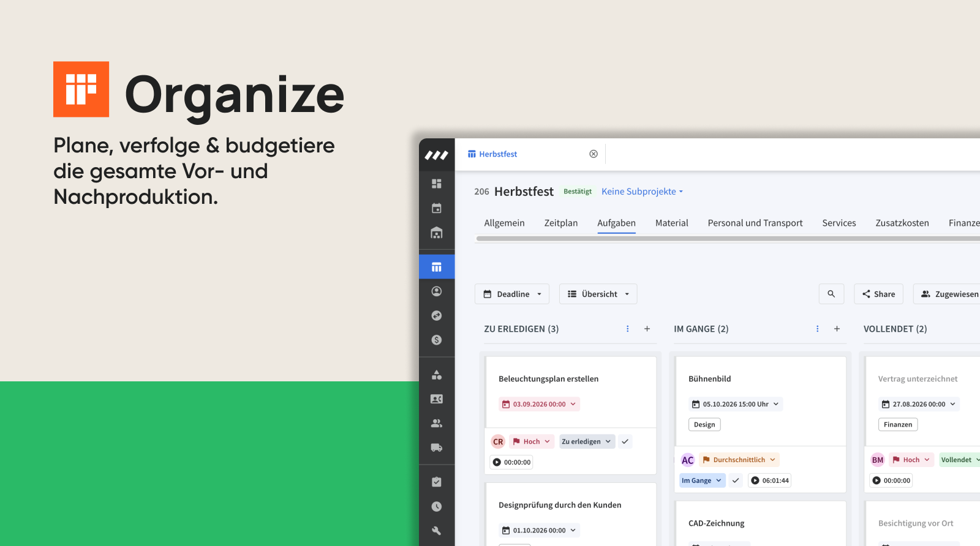980x546 pixels.
Task: Open Zu erledigen status dropdown
Action: pos(587,441)
